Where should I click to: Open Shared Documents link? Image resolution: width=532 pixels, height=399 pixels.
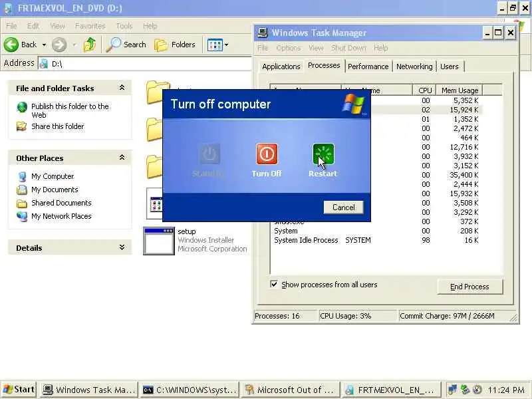click(61, 203)
